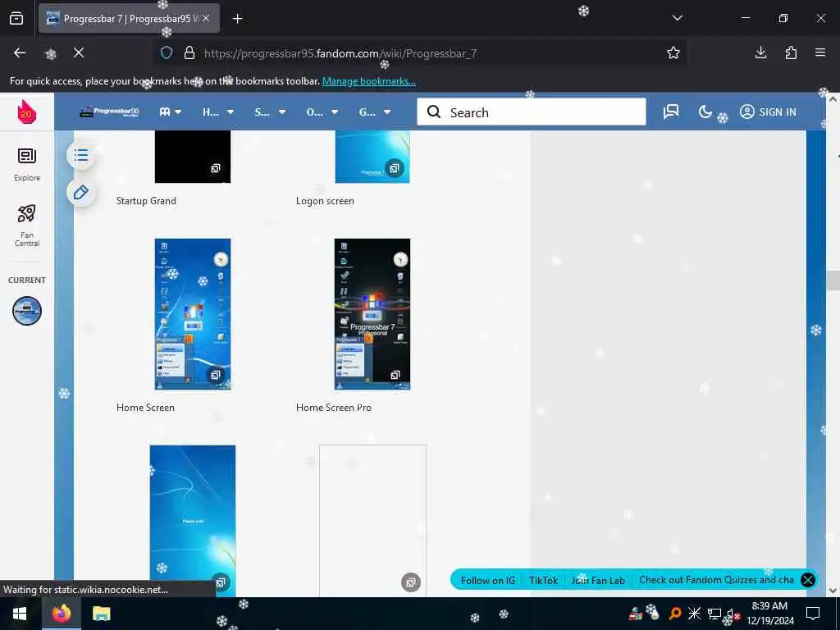Enlarge icon on Startup Grand thumbnail
The image size is (840, 630).
216,168
